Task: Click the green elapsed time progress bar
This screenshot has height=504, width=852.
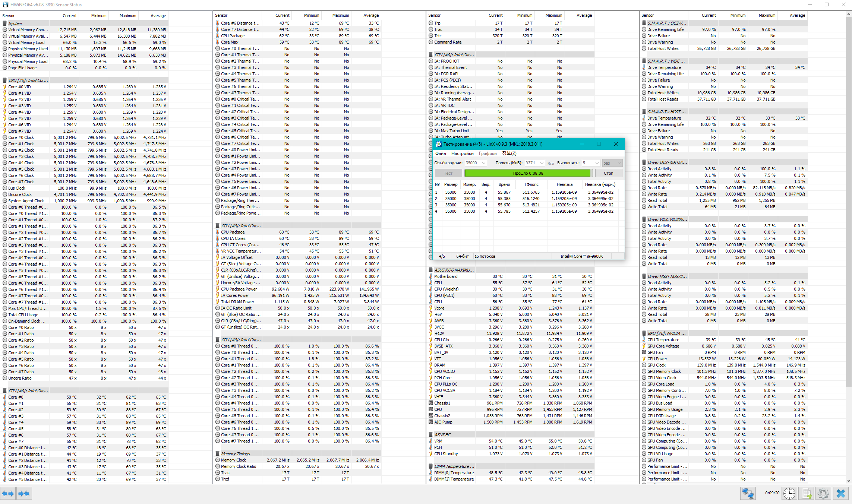Action: [528, 173]
